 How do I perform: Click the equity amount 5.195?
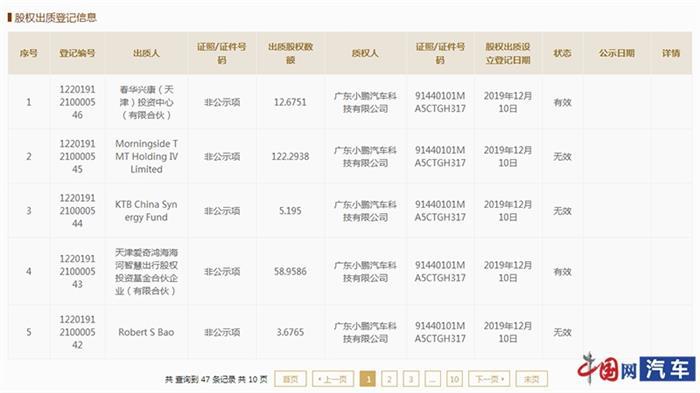(x=290, y=211)
